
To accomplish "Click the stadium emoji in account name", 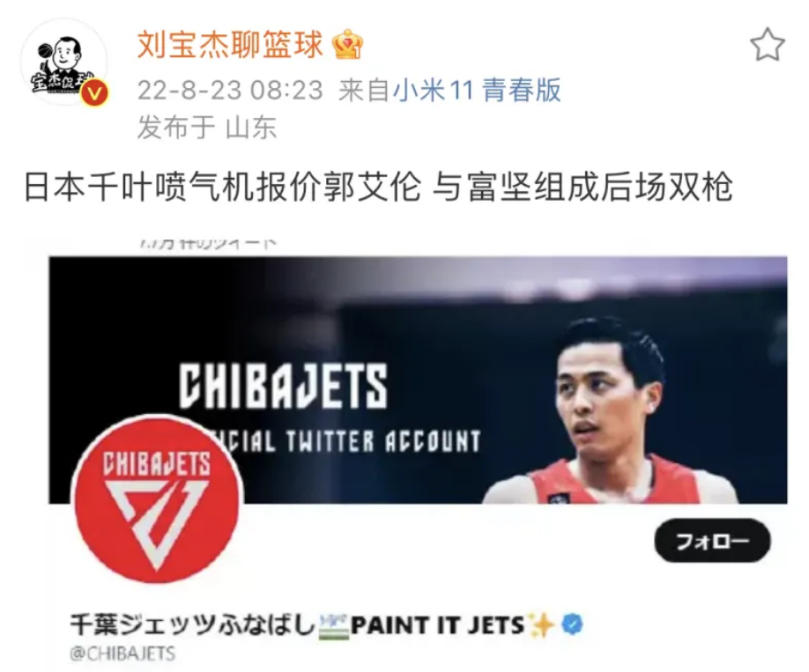I will 334,625.
